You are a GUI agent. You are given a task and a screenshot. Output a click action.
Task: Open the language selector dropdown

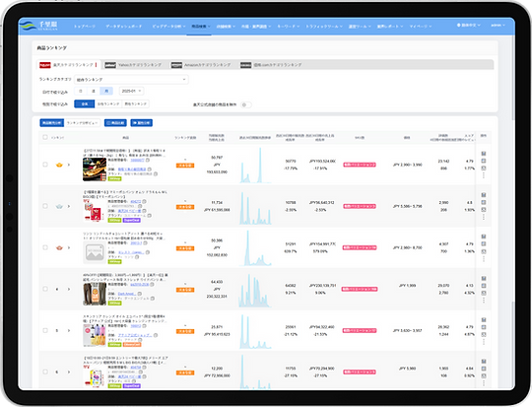tap(468, 25)
